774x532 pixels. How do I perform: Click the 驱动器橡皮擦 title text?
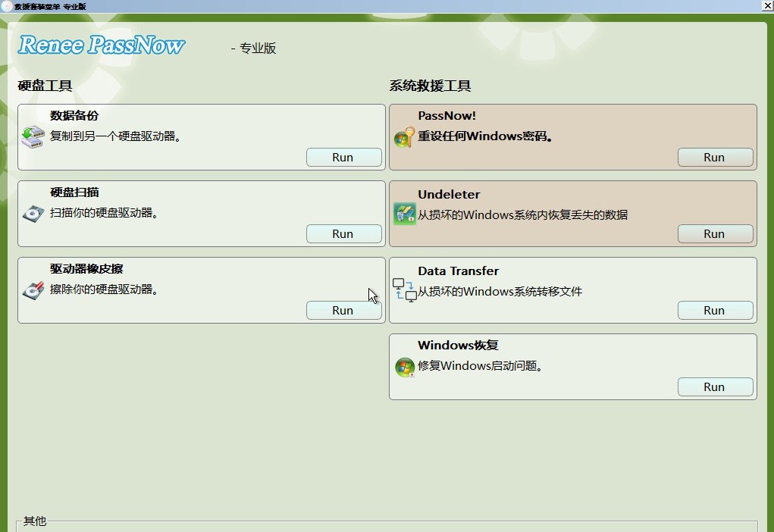(x=86, y=268)
